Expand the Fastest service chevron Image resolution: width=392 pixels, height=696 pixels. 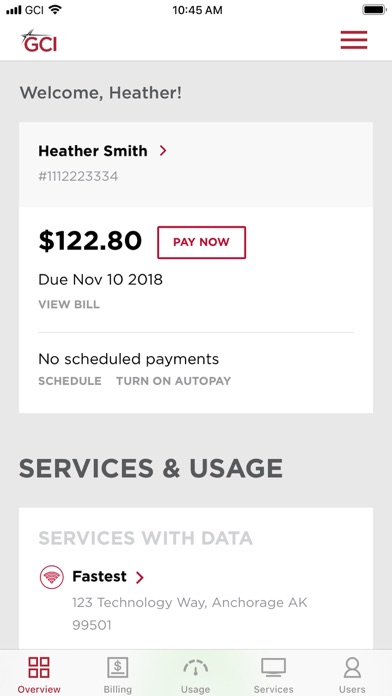click(139, 577)
